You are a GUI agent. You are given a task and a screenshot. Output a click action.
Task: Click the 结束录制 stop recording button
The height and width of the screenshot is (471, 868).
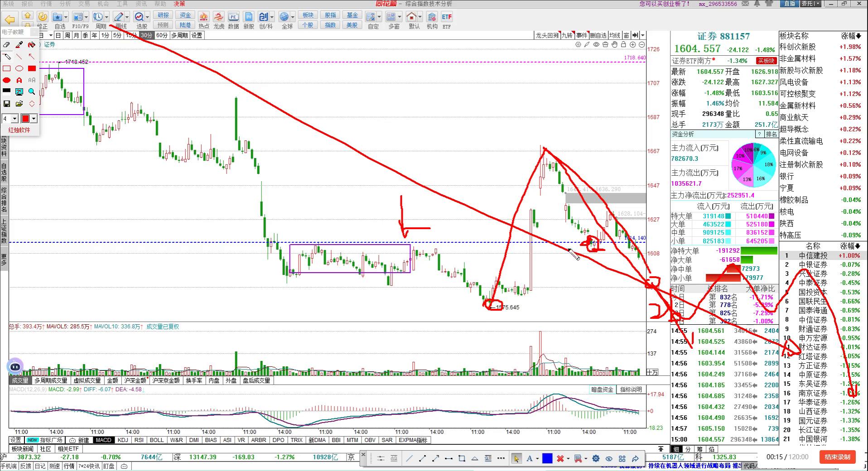(x=837, y=457)
